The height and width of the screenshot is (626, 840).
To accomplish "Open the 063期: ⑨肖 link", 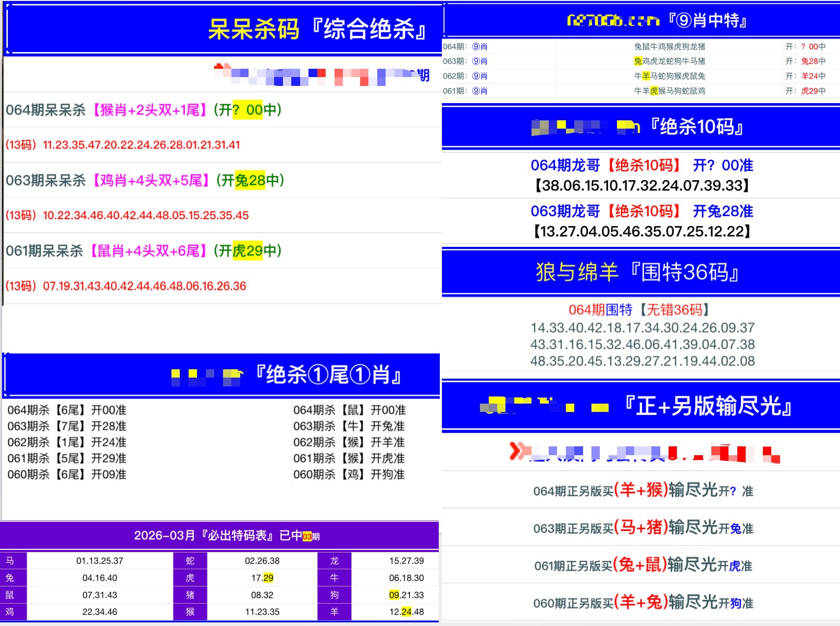I will (465, 61).
